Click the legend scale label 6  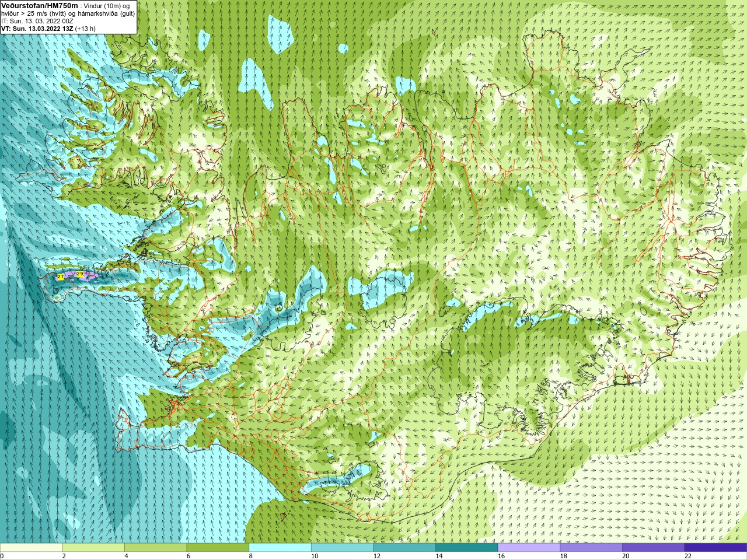pyautogui.click(x=188, y=556)
